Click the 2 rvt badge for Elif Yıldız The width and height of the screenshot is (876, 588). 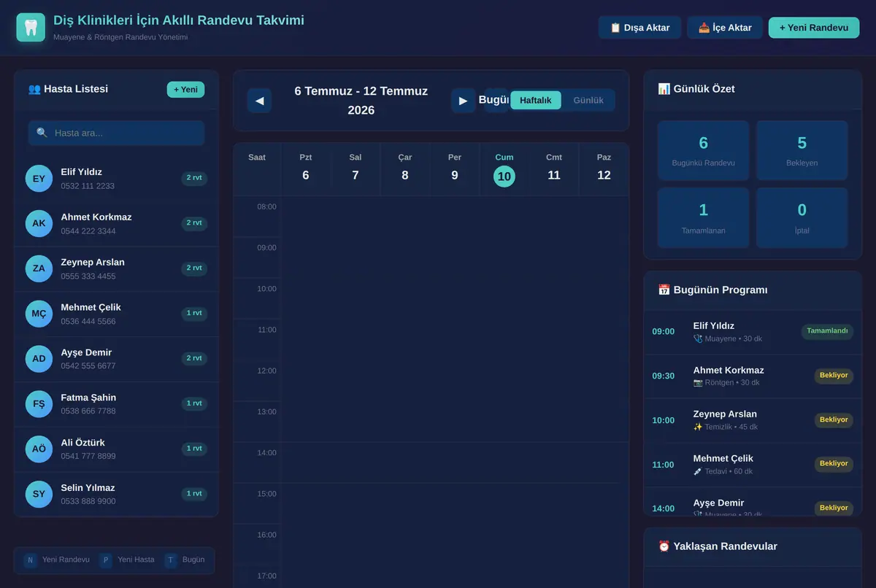[194, 178]
